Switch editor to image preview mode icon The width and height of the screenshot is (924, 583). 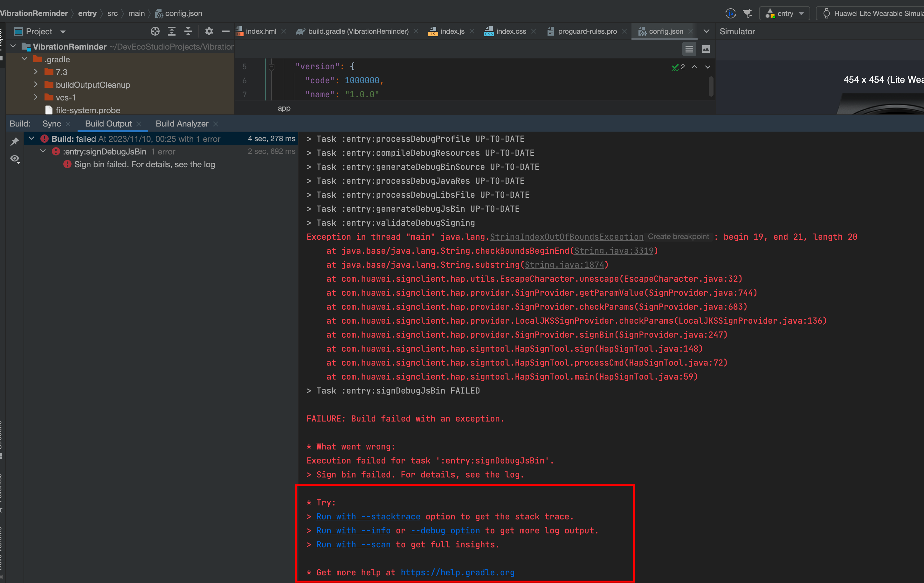706,49
